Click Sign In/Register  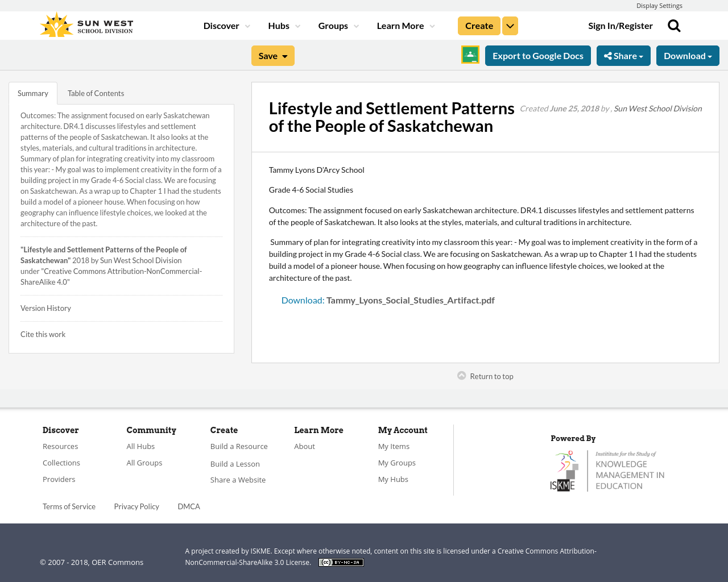click(x=621, y=24)
